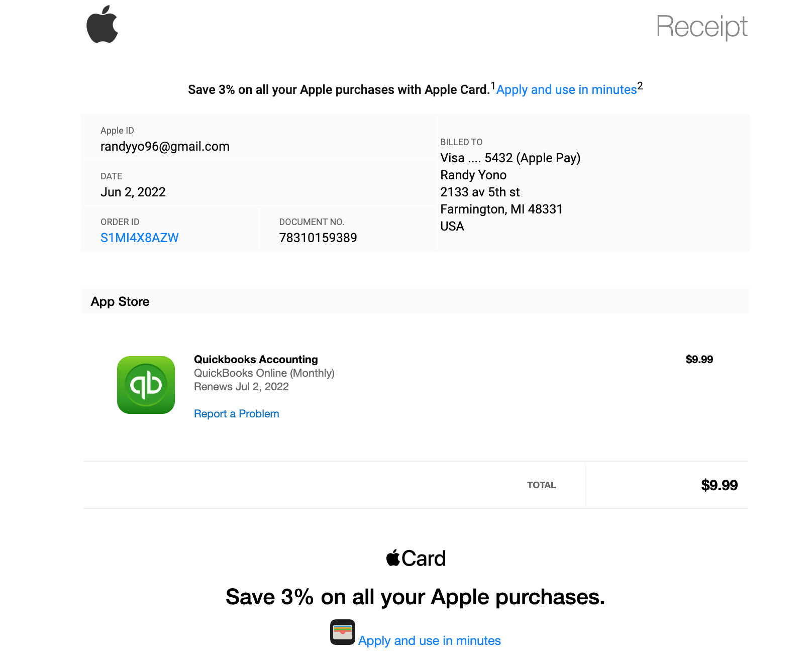The height and width of the screenshot is (659, 812).
Task: Click the Quickbooks Accounting item title
Action: 256,360
